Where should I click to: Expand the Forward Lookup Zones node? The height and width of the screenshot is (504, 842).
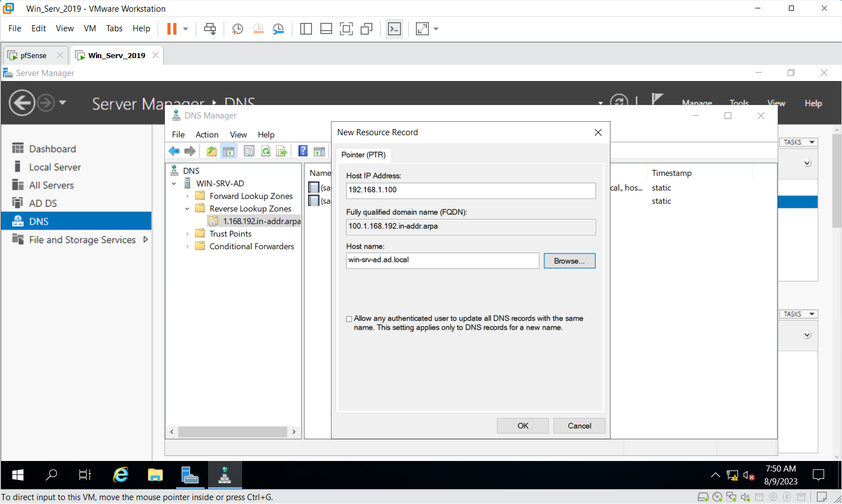point(187,196)
